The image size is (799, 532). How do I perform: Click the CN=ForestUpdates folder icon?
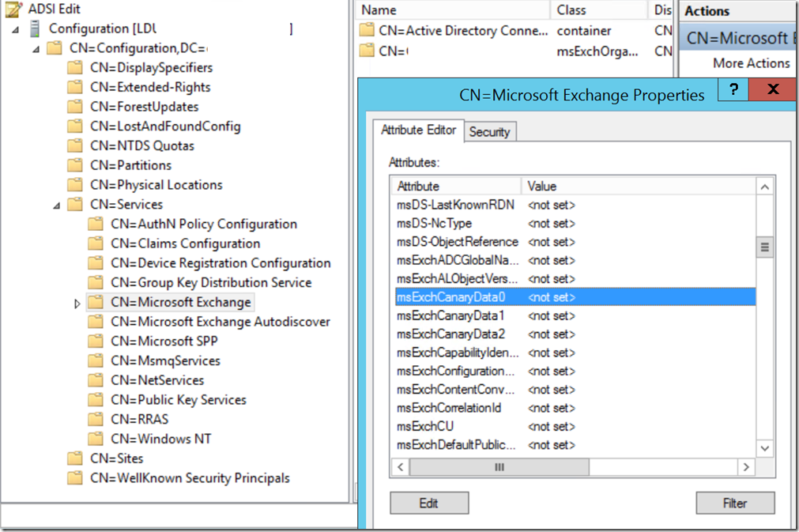(x=75, y=107)
